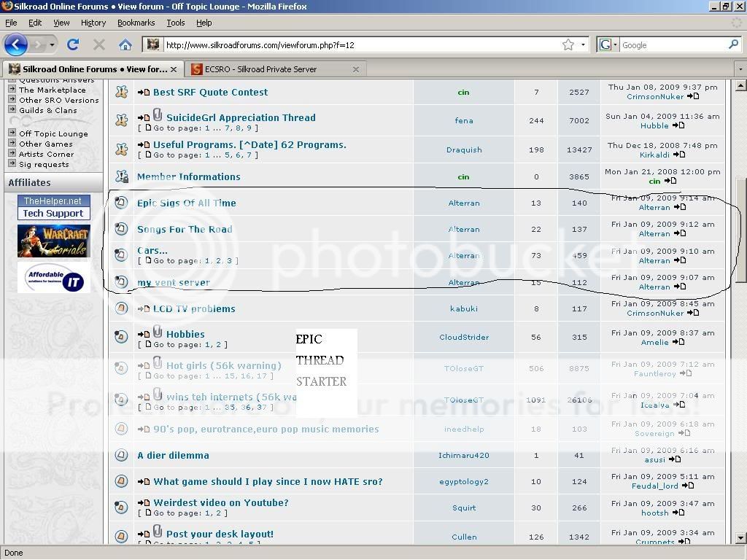Open the Best SRF Quote Contest thread
This screenshot has height=560, width=747.
[210, 92]
